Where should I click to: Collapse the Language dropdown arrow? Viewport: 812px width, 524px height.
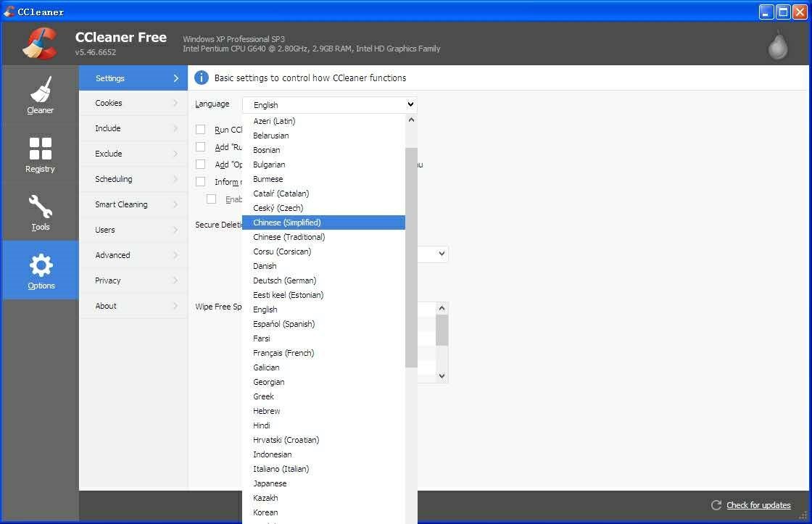pyautogui.click(x=410, y=104)
